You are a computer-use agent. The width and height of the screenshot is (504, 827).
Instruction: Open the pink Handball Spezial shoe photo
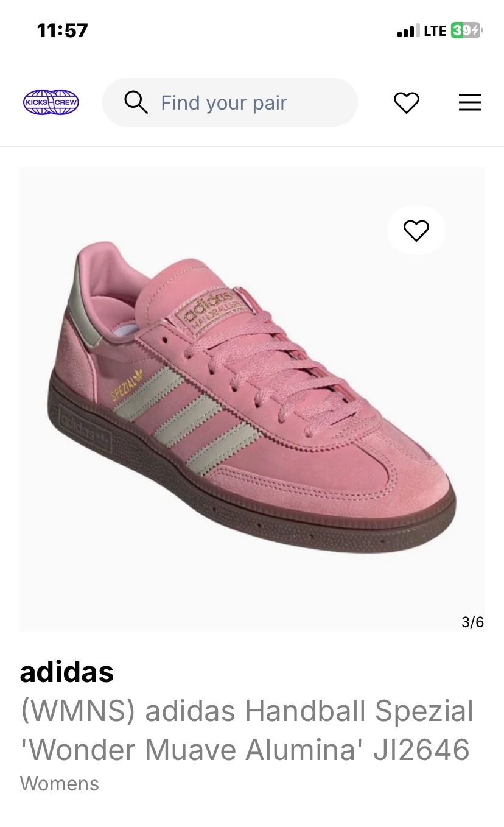[x=252, y=399]
